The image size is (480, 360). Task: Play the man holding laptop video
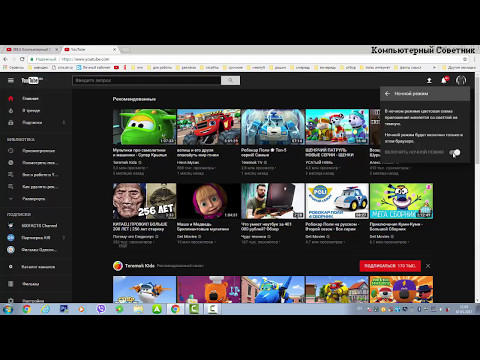(273, 201)
